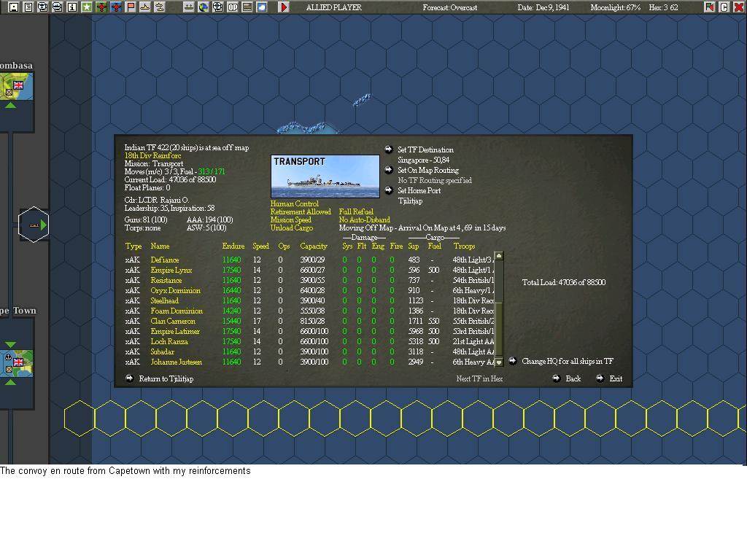
Task: Click the TRANSPORT mission image
Action: [x=325, y=176]
